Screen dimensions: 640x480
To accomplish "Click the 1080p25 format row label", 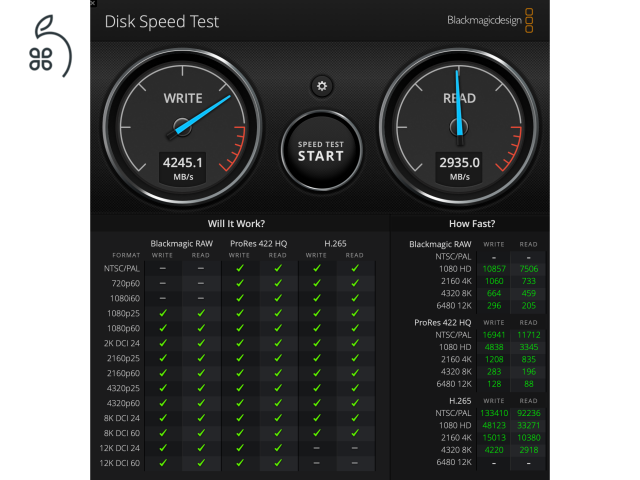I will pos(123,313).
